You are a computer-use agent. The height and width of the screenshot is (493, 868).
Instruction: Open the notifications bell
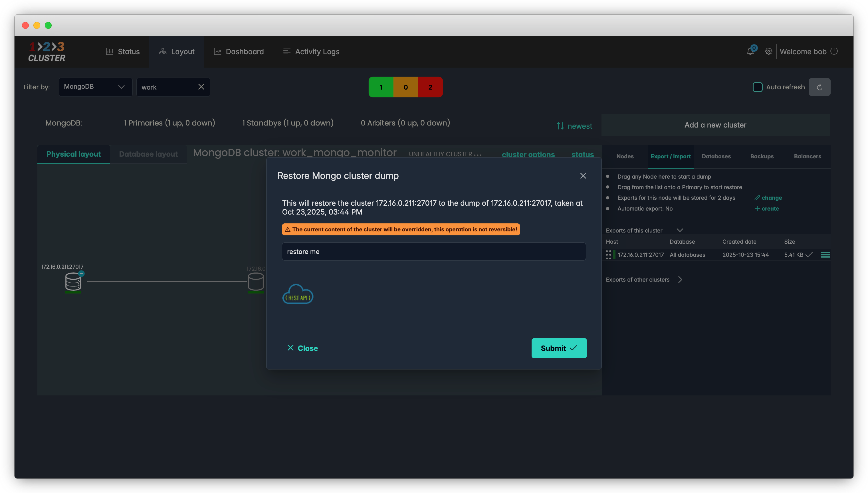[x=750, y=51]
